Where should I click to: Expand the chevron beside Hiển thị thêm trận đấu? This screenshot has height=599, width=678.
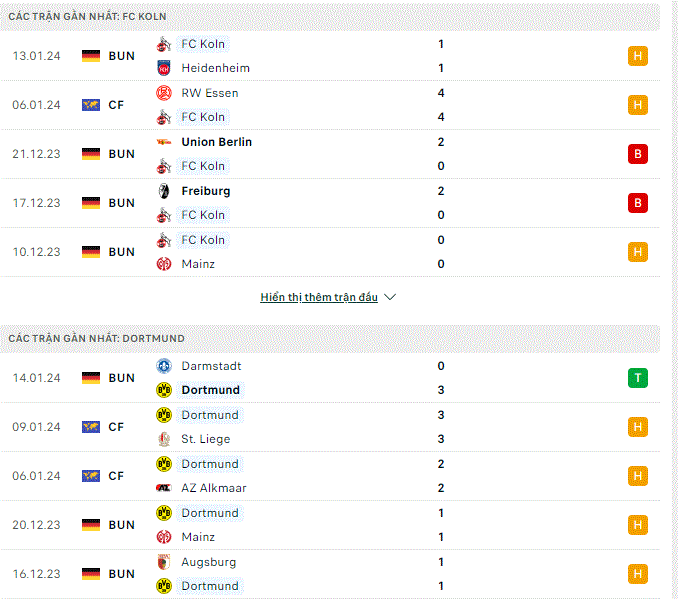point(390,297)
